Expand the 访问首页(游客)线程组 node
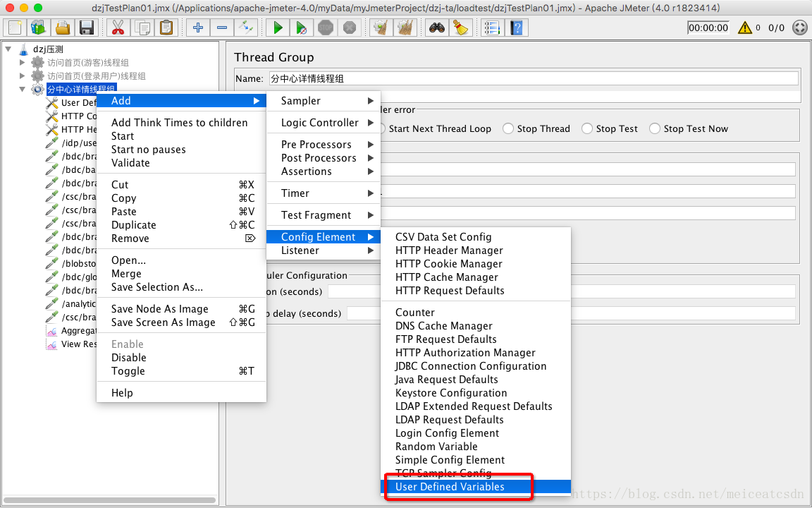The height and width of the screenshot is (508, 812). point(22,63)
